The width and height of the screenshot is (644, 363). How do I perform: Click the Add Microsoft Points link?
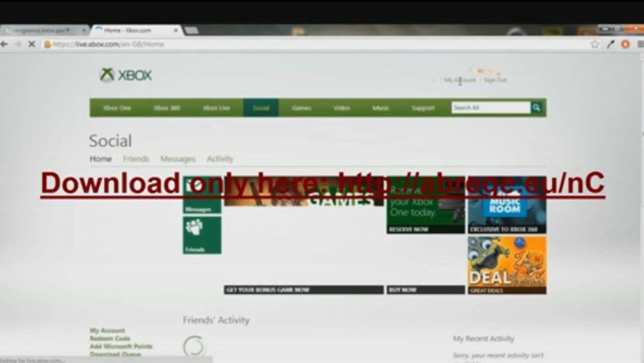point(121,347)
